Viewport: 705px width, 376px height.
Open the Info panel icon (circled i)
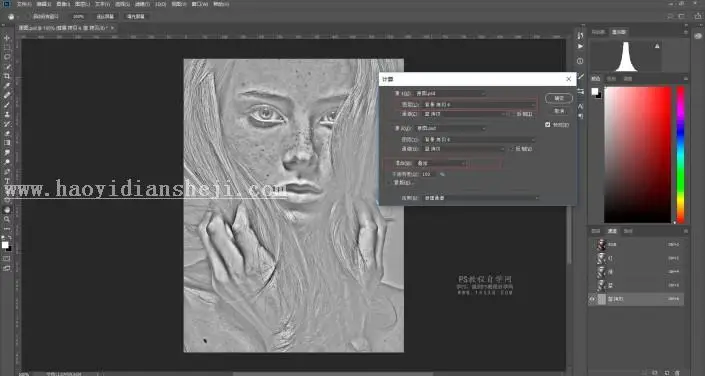pos(580,61)
